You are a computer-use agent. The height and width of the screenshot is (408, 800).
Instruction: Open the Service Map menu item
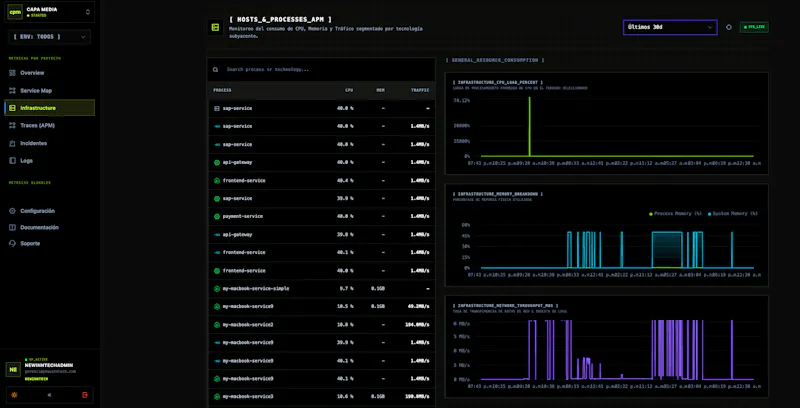pos(49,91)
